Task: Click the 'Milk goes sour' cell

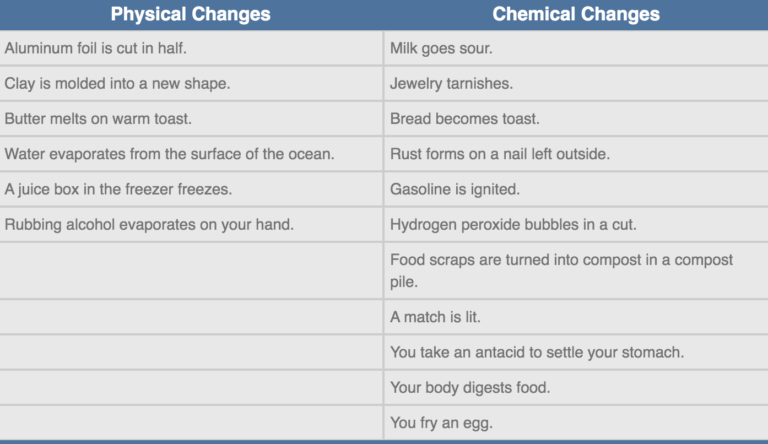Action: [441, 48]
